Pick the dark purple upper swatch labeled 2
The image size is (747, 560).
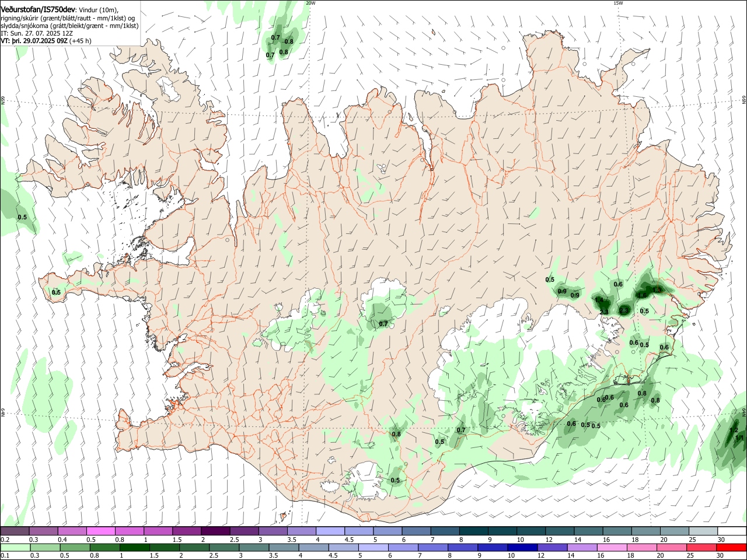tap(215, 531)
